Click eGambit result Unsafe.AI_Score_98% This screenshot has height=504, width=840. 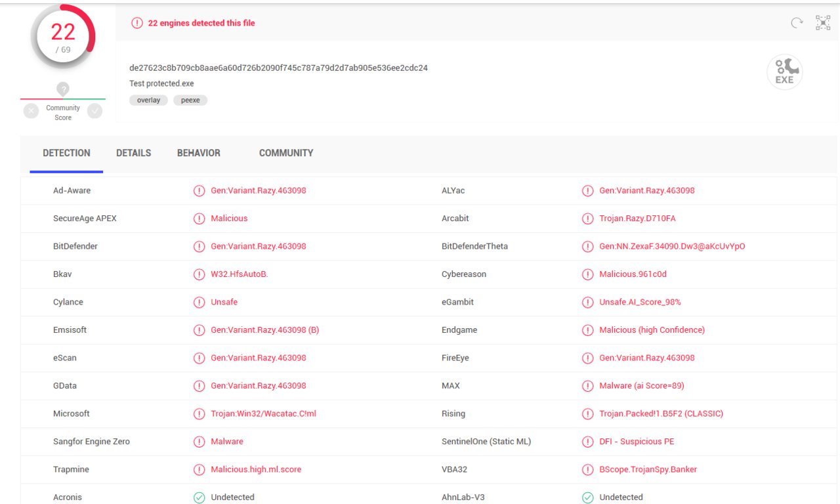640,303
